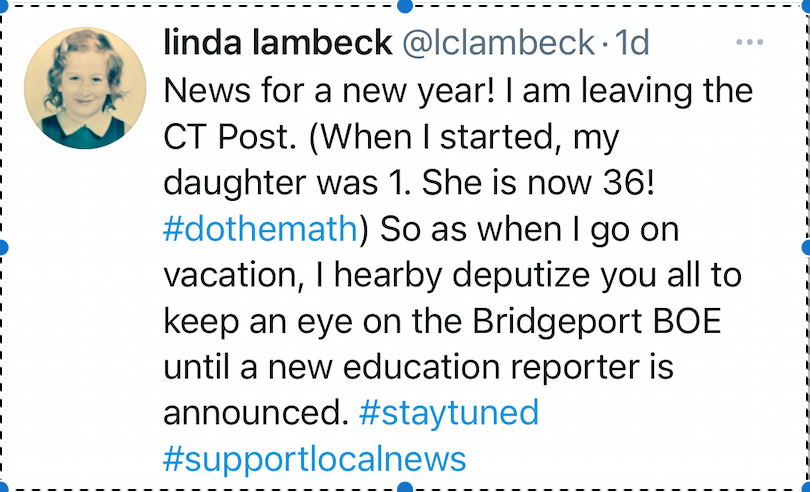The height and width of the screenshot is (492, 810).
Task: Click the word "announced." before #staytuned
Action: [254, 412]
